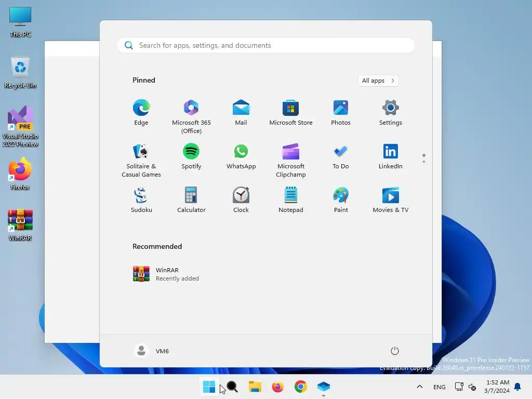Viewport: 532px width, 399px height.
Task: Open Solitaire & Casual Games
Action: (x=141, y=160)
